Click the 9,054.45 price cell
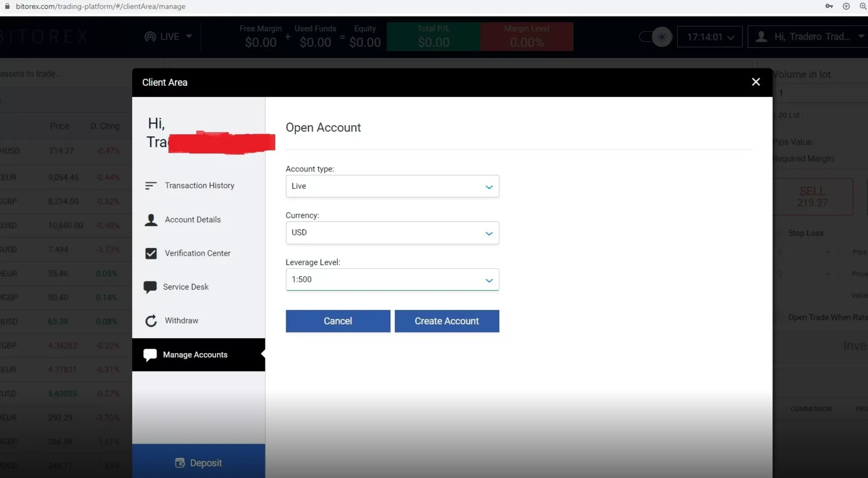 coord(63,178)
